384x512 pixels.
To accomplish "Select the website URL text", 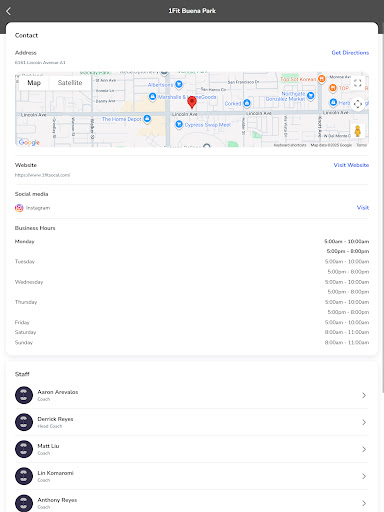I will click(42, 175).
